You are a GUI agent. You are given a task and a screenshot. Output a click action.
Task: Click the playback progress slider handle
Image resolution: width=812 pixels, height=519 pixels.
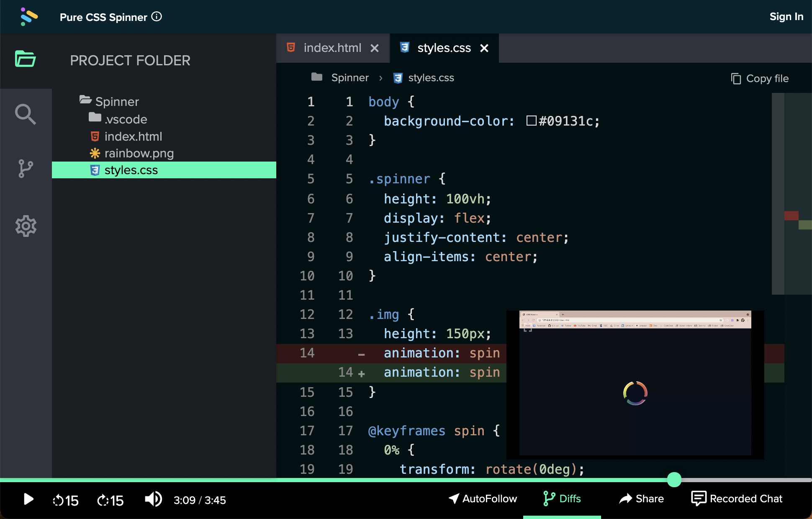(674, 480)
